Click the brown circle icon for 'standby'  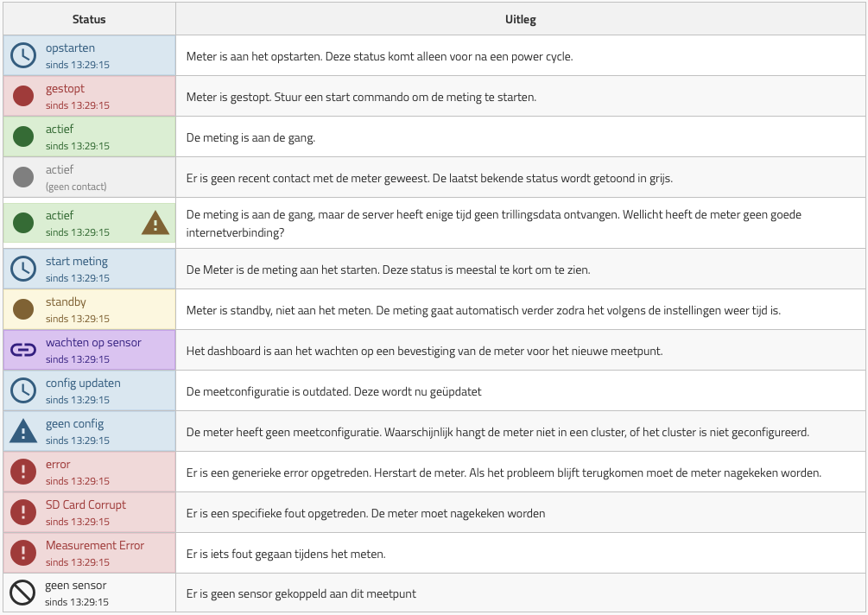tap(23, 309)
